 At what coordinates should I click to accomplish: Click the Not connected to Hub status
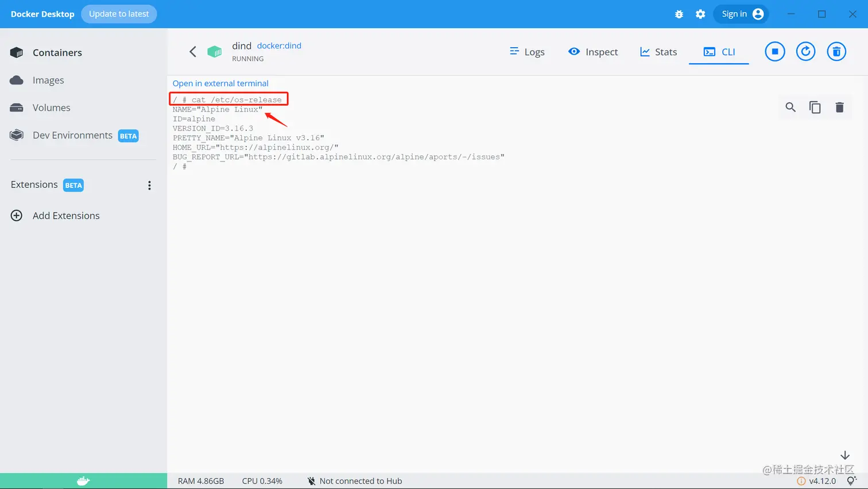coord(354,481)
